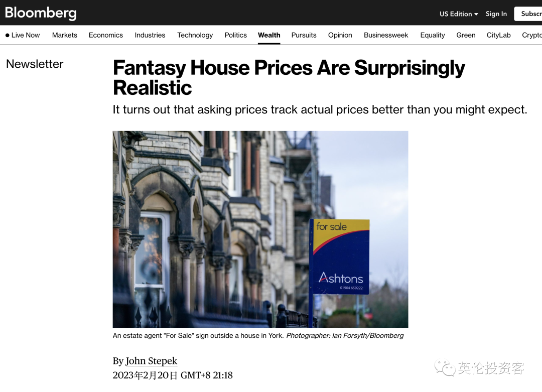The image size is (542, 392).
Task: Open the Industries menu item
Action: [150, 35]
